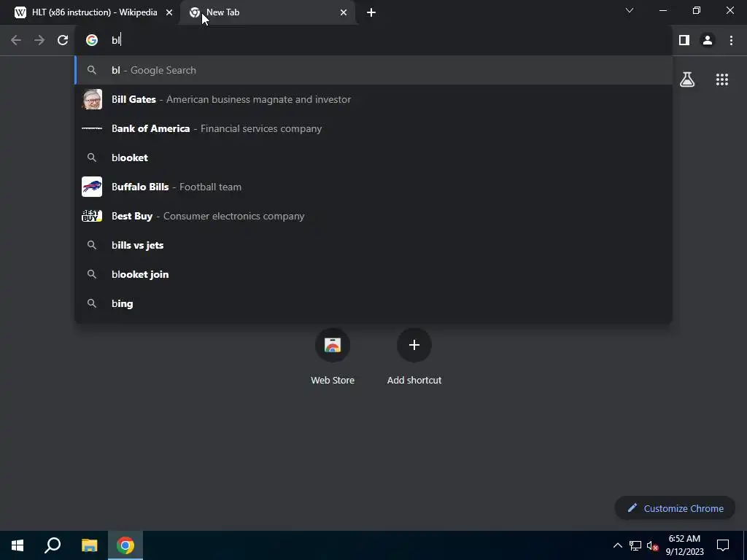
Task: Select the blooket search suggestion
Action: coord(373,157)
